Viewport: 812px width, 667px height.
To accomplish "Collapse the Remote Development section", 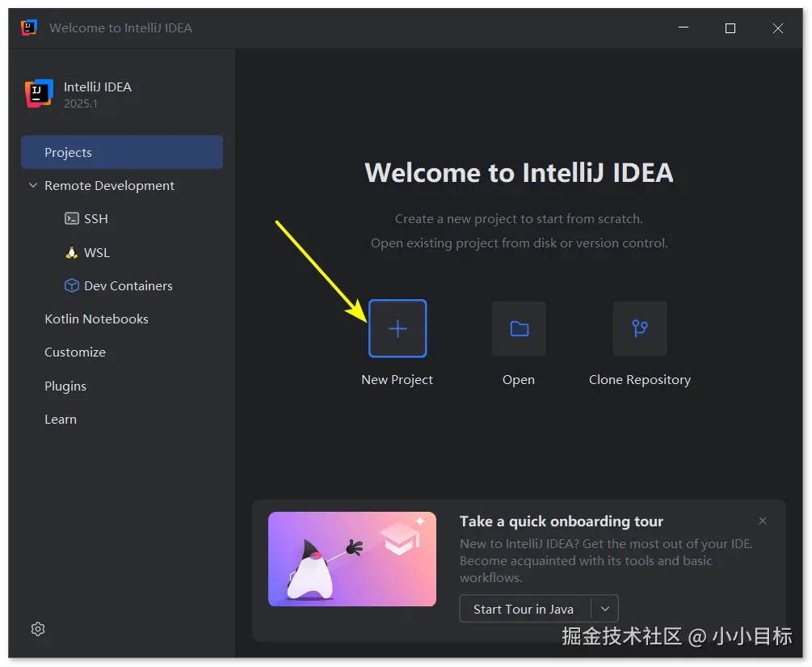I will pyautogui.click(x=33, y=185).
